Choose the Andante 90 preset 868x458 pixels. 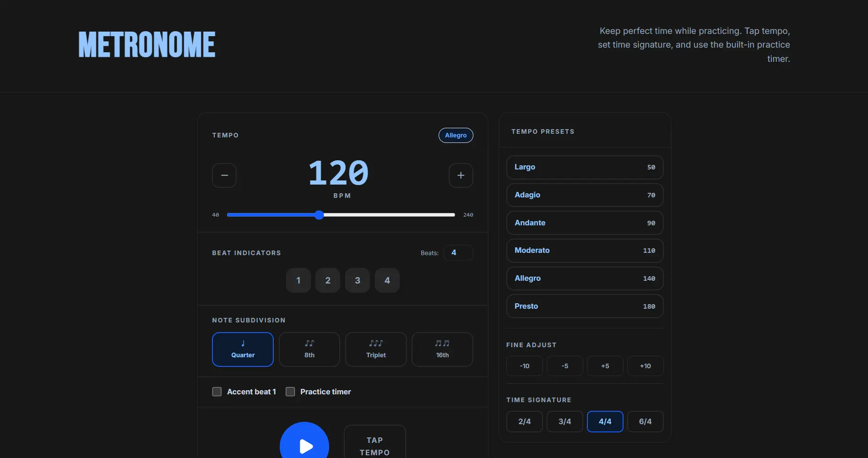click(x=585, y=223)
